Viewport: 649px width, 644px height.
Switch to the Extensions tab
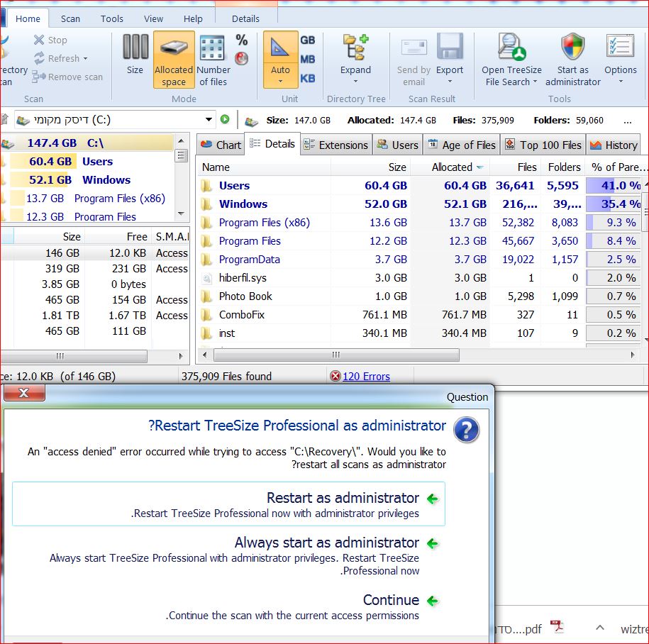pyautogui.click(x=335, y=145)
